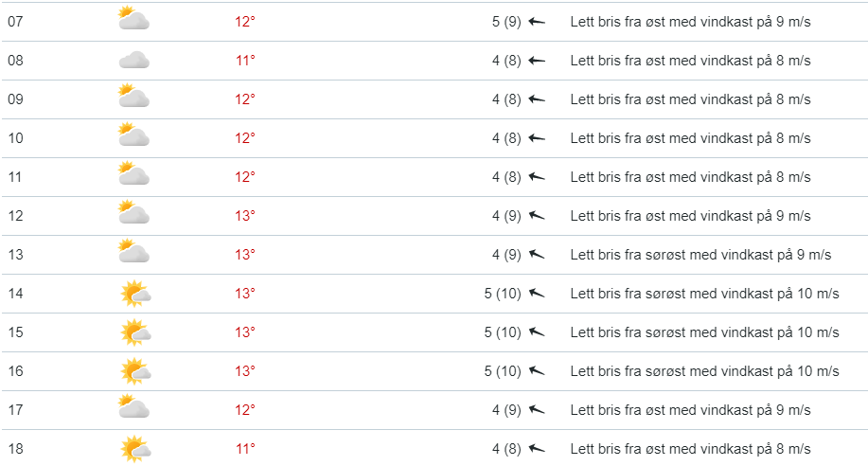Click the wind direction arrow for hour 07
The height and width of the screenshot is (466, 868).
(x=538, y=22)
